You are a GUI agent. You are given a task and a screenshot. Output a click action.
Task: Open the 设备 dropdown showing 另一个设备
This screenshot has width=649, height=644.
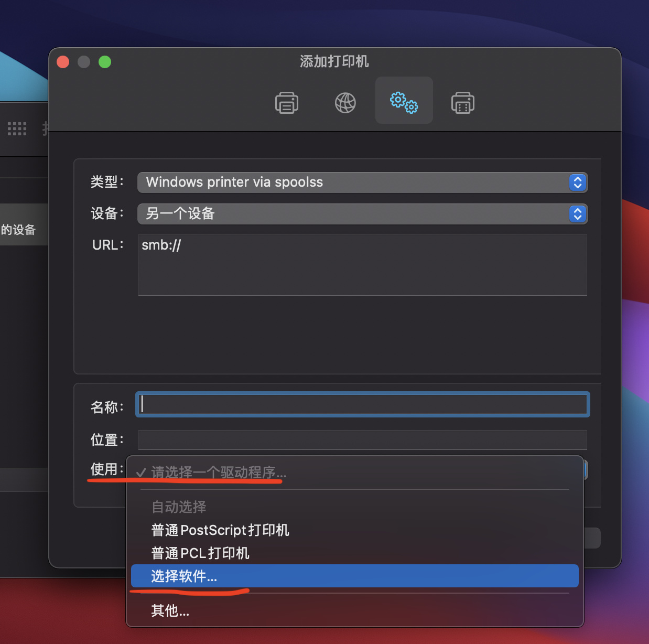[362, 214]
